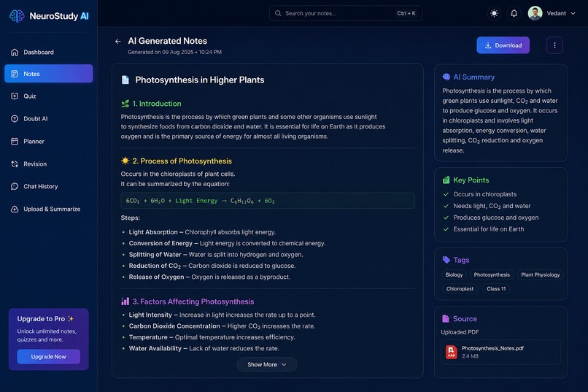Click the Introduction sprout icon
This screenshot has width=588, height=392.
125,104
